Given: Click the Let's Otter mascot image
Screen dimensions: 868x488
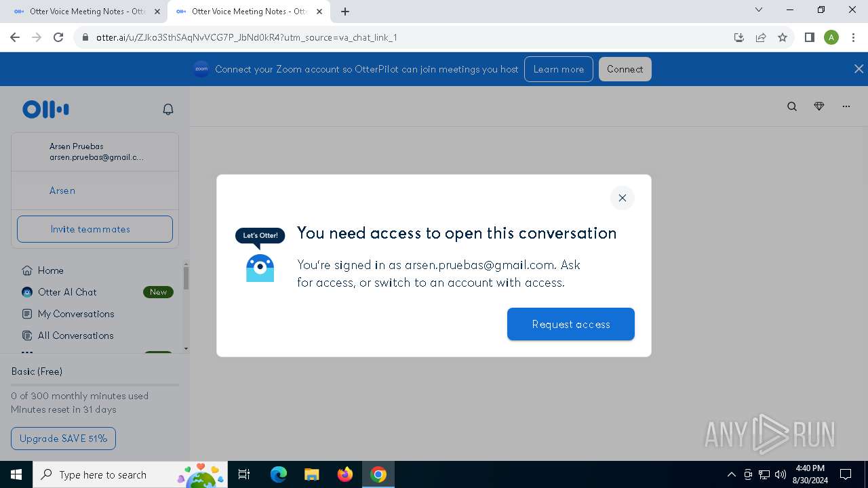Looking at the screenshot, I should tap(260, 255).
